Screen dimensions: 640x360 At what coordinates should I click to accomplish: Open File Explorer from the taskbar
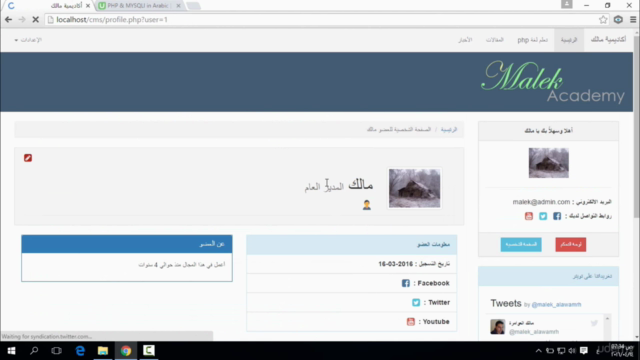tap(102, 351)
